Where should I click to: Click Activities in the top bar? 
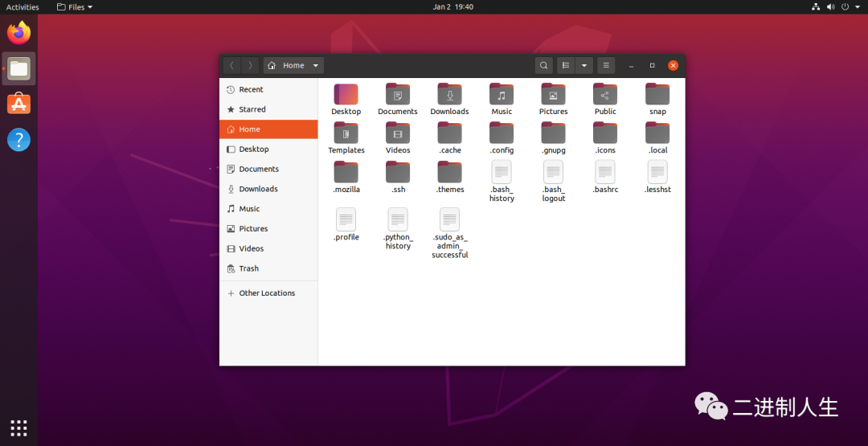tap(23, 7)
